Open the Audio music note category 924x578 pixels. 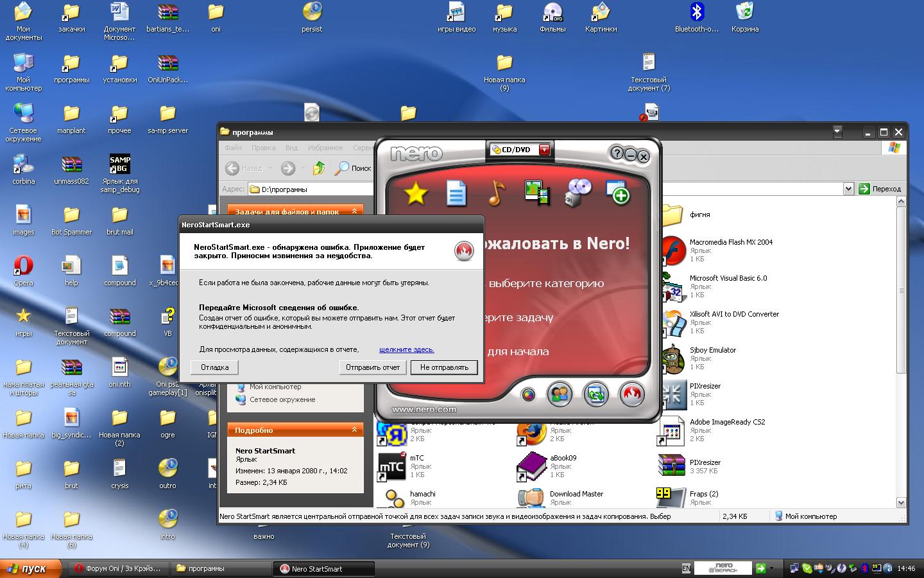pyautogui.click(x=496, y=193)
